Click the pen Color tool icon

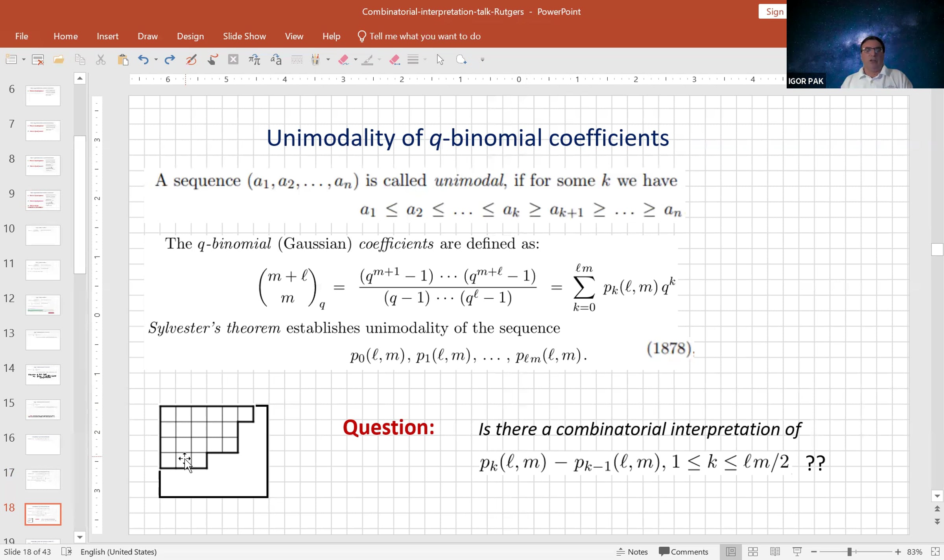tap(367, 60)
